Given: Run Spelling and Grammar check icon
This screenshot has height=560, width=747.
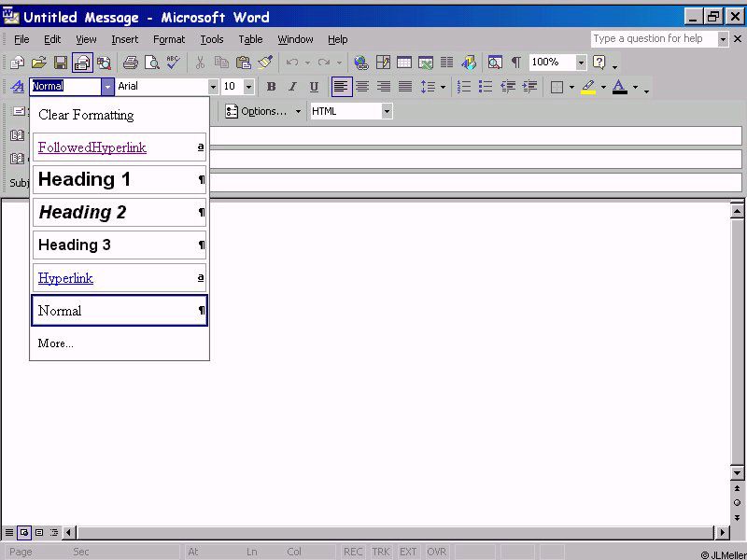Looking at the screenshot, I should point(173,63).
